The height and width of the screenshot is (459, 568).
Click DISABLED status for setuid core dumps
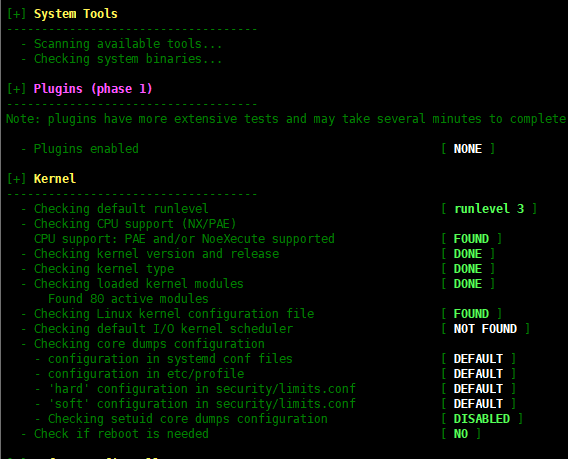pyautogui.click(x=482, y=419)
